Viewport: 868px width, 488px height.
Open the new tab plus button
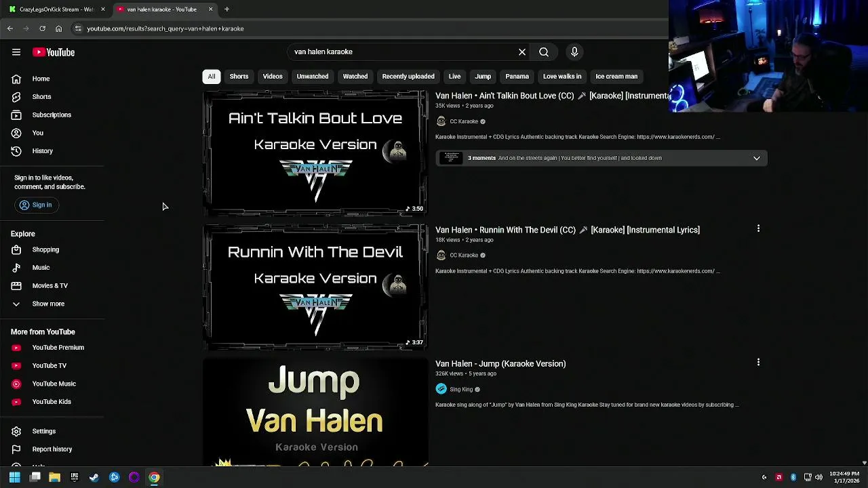226,9
